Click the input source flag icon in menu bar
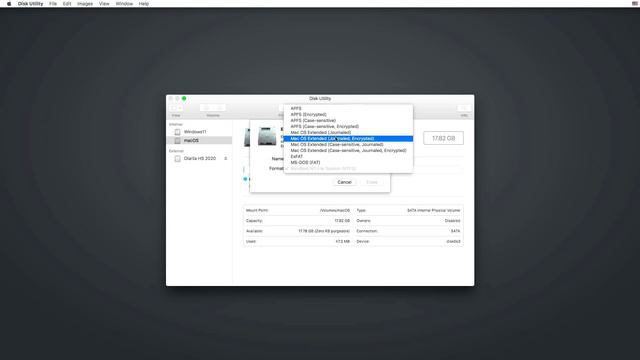Image resolution: width=640 pixels, height=360 pixels. (x=635, y=4)
